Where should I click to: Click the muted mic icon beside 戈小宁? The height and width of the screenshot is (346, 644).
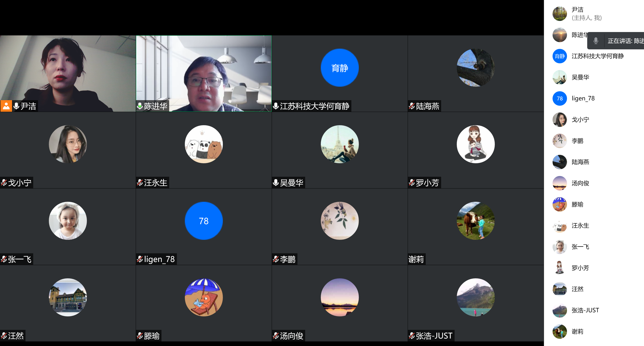tap(4, 183)
